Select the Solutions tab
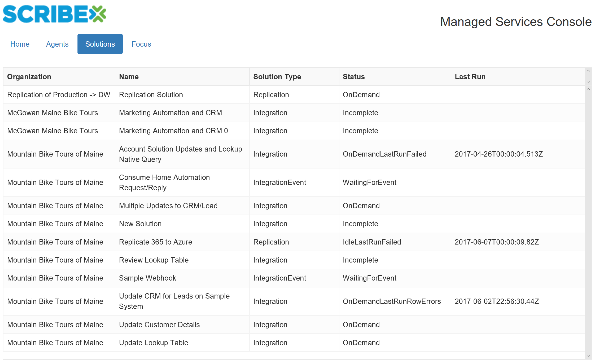The width and height of the screenshot is (595, 364). point(100,44)
